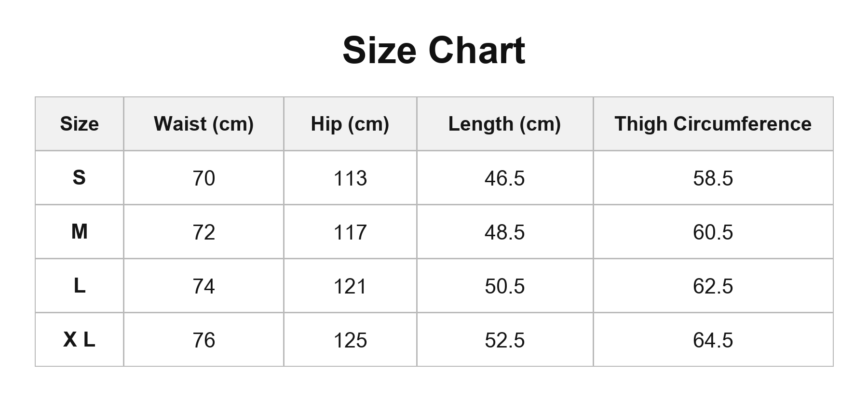Select waist value 70 cell
Viewport: 868px width, 401px height.
pos(203,178)
